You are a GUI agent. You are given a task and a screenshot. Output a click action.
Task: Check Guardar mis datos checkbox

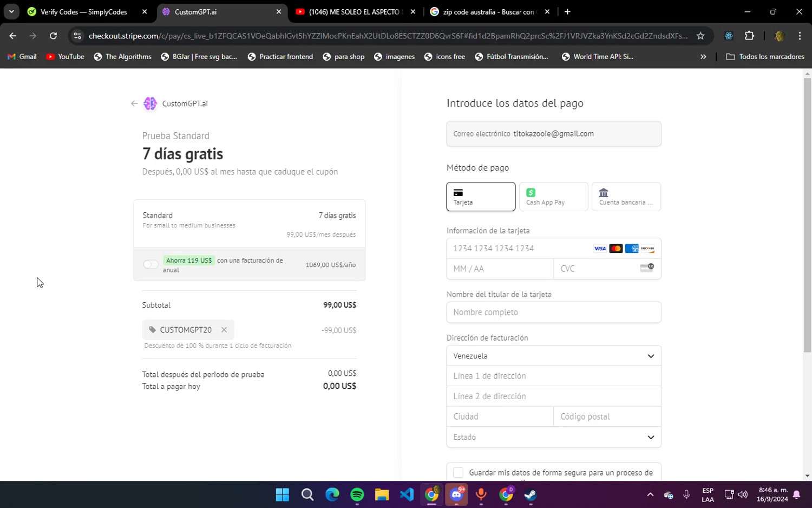point(459,473)
